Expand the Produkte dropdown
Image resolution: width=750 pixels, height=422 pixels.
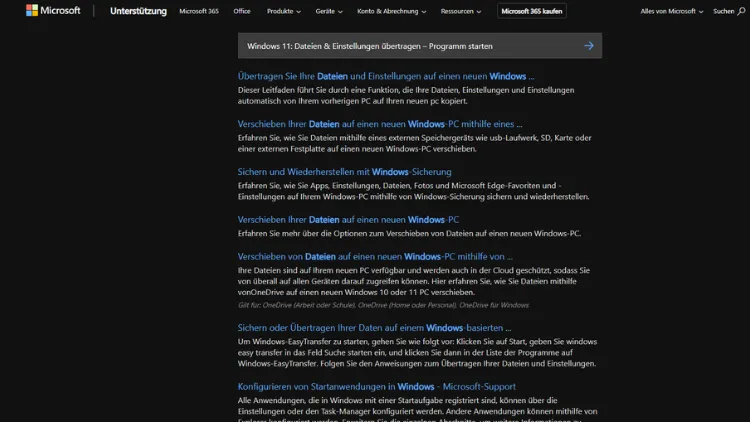coord(284,11)
